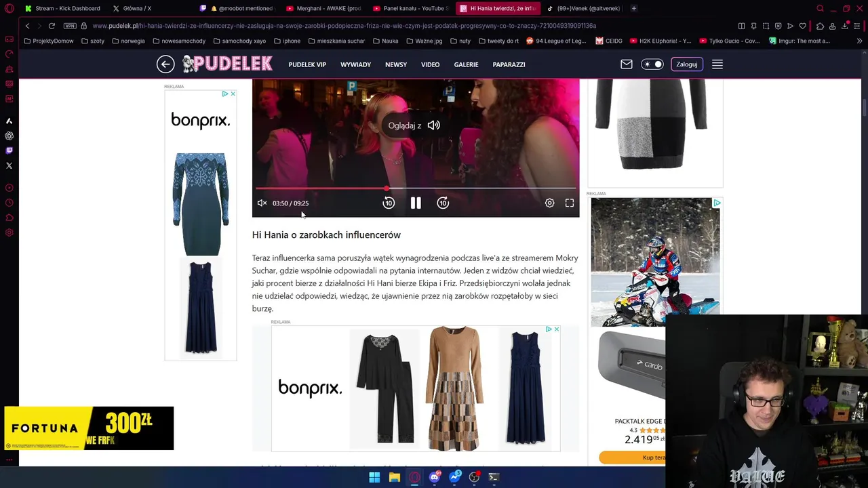The width and height of the screenshot is (868, 488).
Task: Open the browser tab search icon
Action: click(x=820, y=8)
